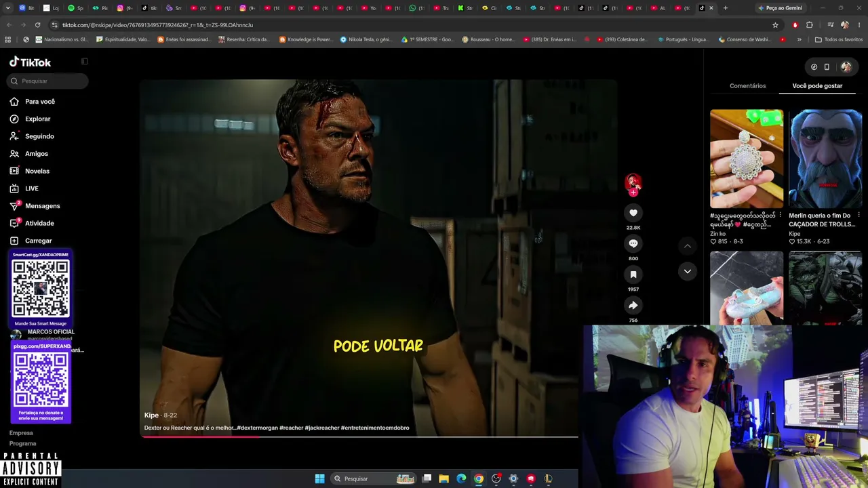Click the #jackreacher hashtag
868x488 pixels.
322,428
